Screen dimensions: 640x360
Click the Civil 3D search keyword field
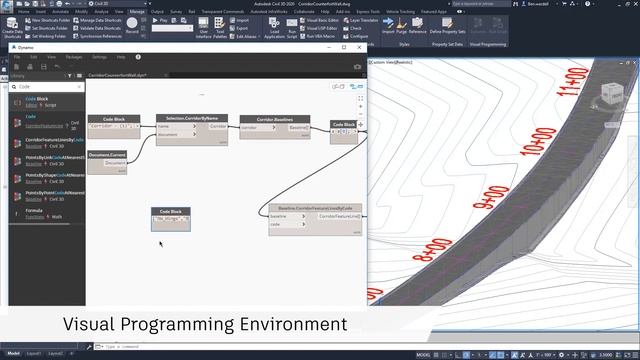point(480,4)
